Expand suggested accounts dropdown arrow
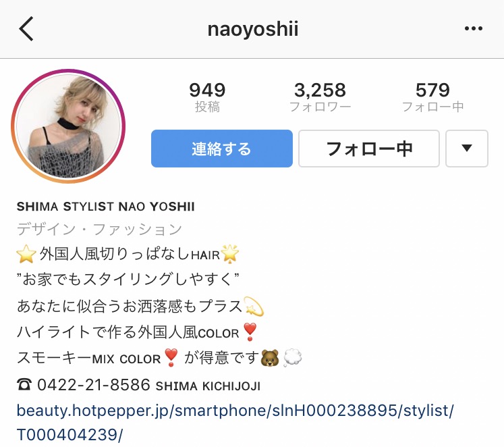 pos(467,149)
